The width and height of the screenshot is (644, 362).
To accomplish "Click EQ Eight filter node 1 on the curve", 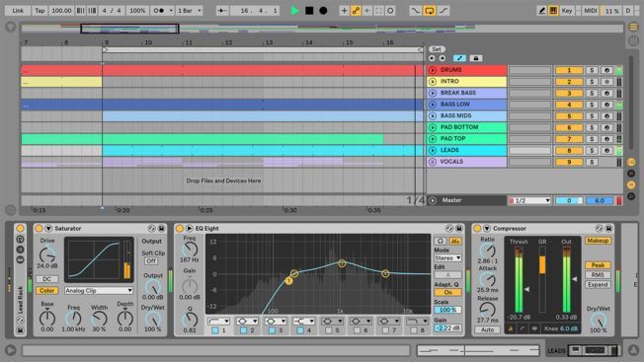I will click(x=288, y=281).
